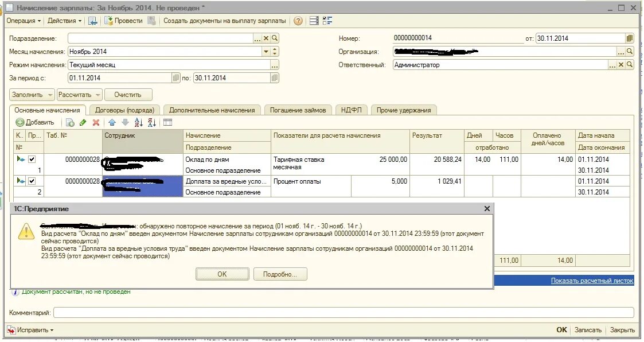The width and height of the screenshot is (644, 342).
Task: Sort descending with Я-А icon
Action: point(151,122)
